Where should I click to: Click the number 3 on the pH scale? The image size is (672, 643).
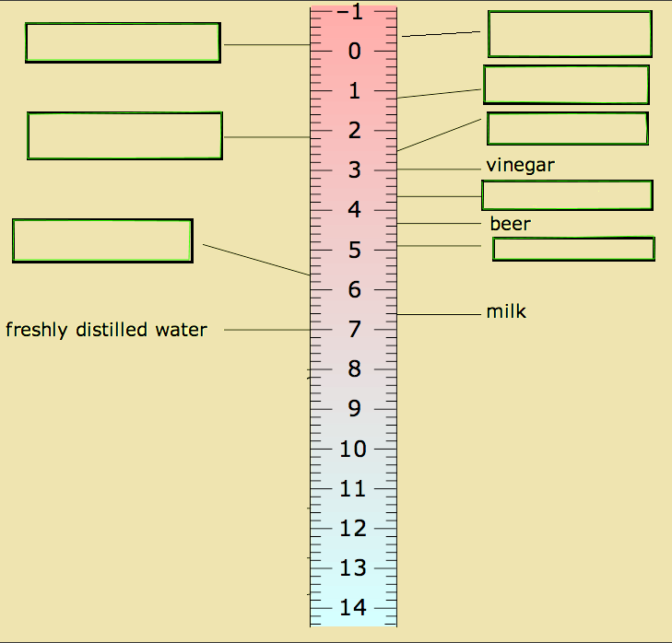(x=354, y=170)
